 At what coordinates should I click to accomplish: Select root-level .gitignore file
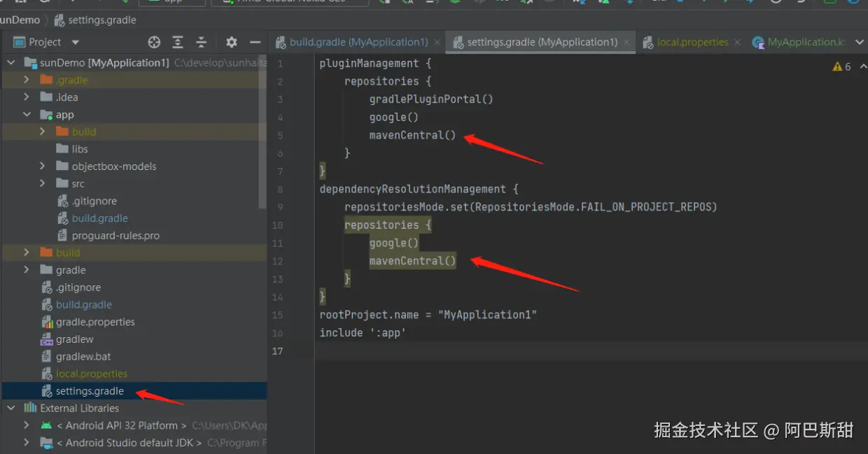[71, 288]
